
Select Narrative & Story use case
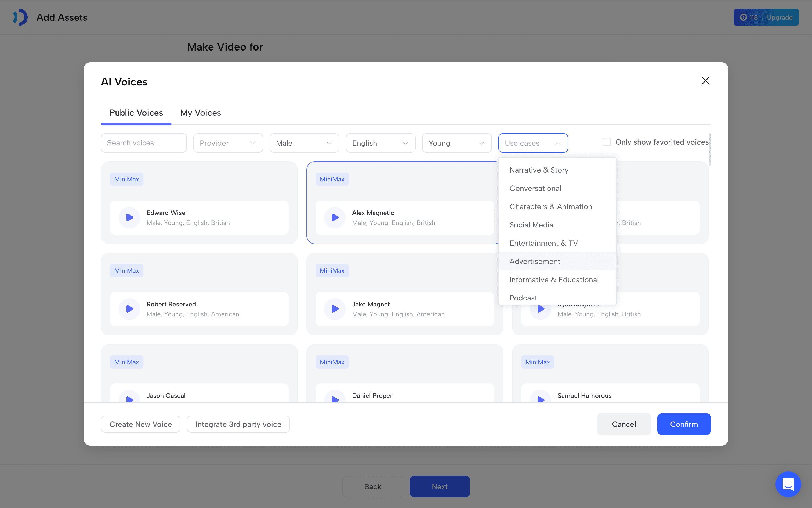(557, 170)
